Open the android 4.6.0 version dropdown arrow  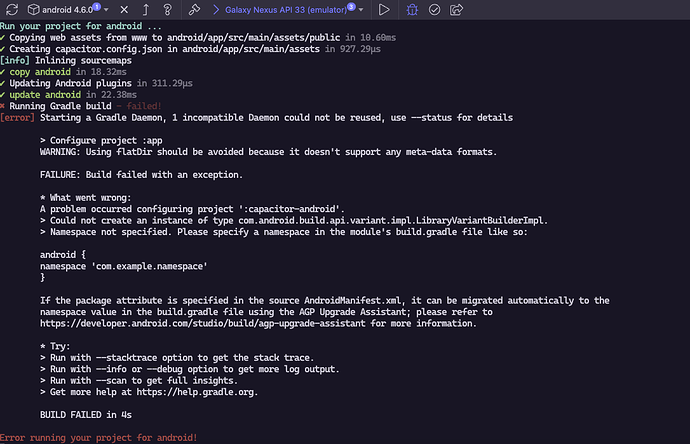coord(106,10)
